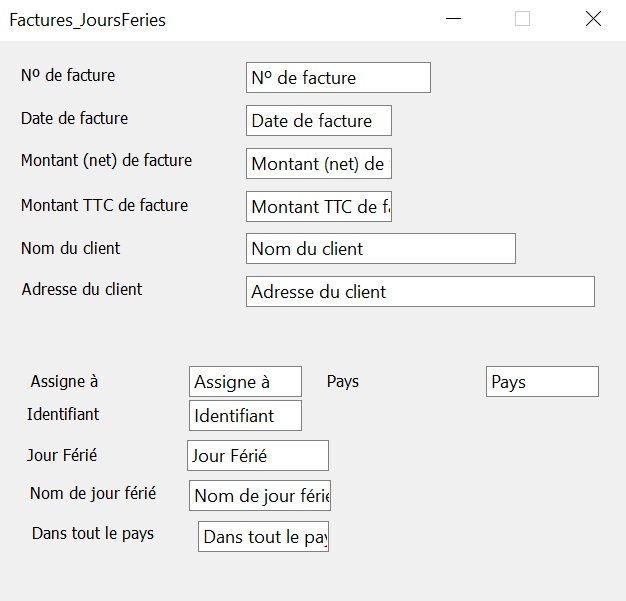The width and height of the screenshot is (626, 601).
Task: Click the "Date de facture" label
Action: 74,118
